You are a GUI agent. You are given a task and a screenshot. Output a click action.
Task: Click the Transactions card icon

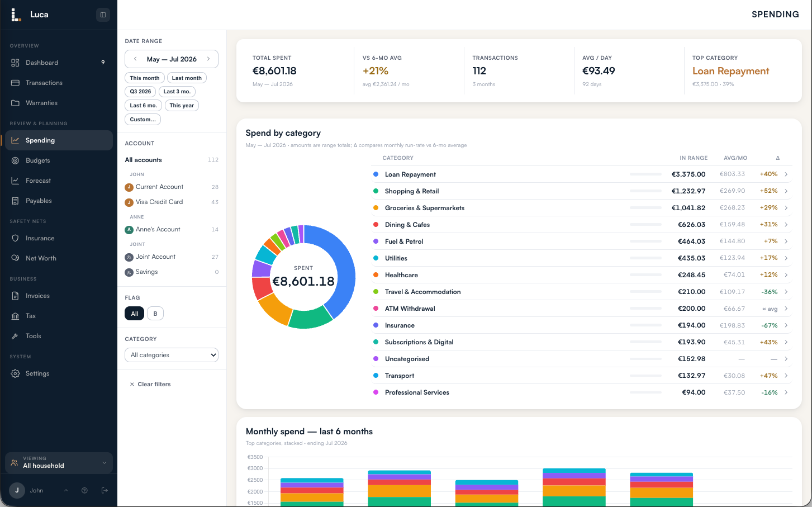click(x=15, y=83)
